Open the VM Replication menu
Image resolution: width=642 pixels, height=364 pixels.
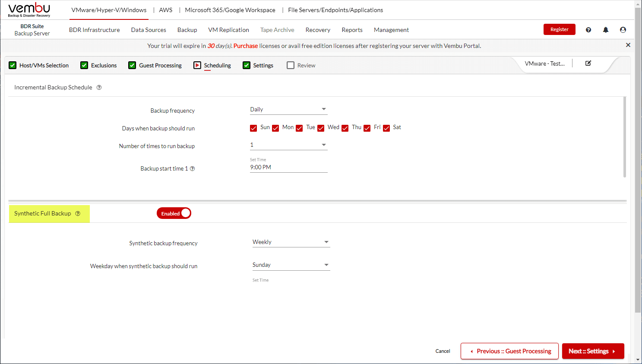228,30
